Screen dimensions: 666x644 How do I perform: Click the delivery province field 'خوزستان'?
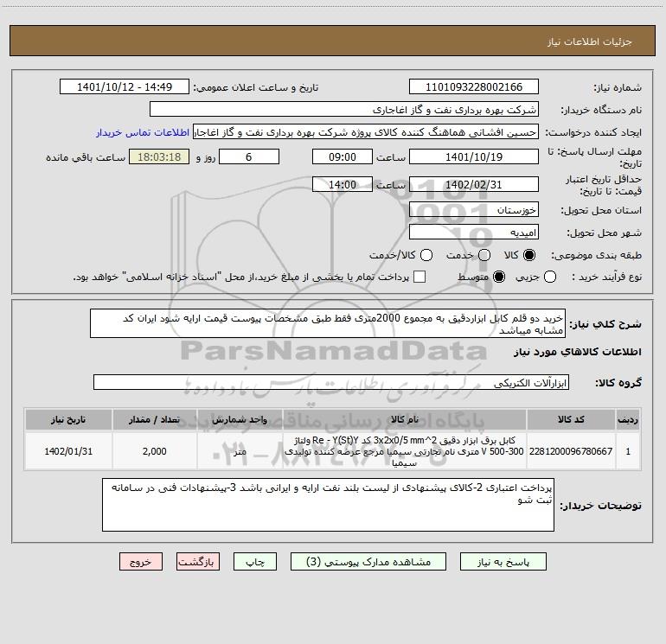[x=474, y=209]
